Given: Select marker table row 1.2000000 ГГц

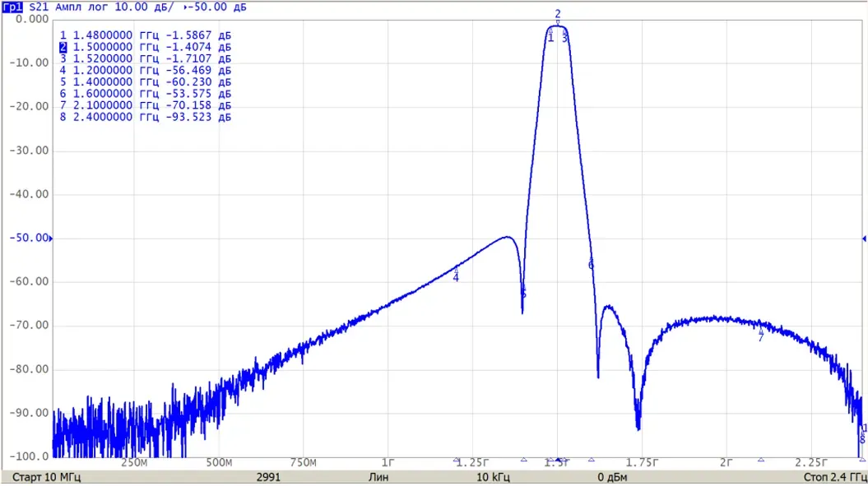Looking at the screenshot, I should (x=145, y=70).
